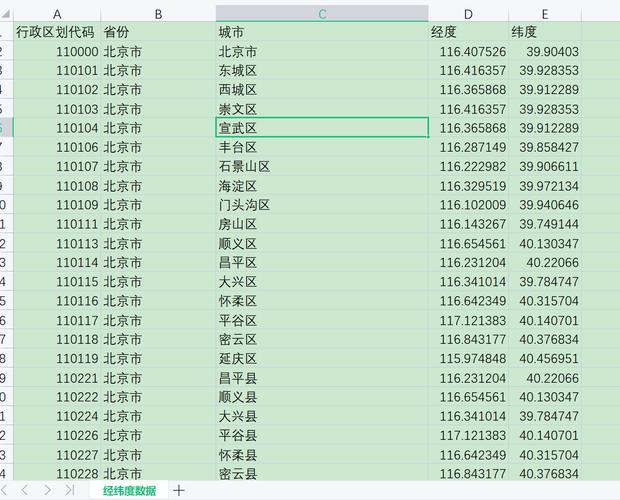Select the 密云县 cell
This screenshot has width=620, height=500.
[322, 473]
